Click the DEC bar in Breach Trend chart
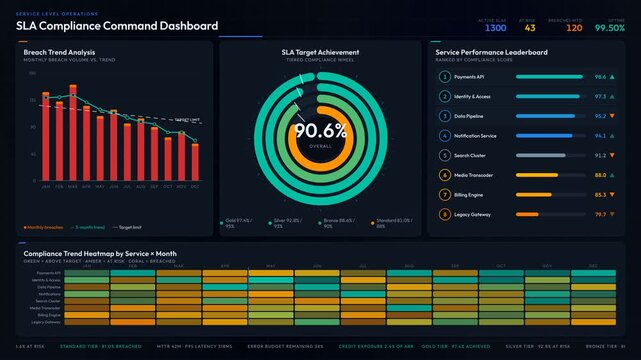This screenshot has height=360, width=641. 195,161
